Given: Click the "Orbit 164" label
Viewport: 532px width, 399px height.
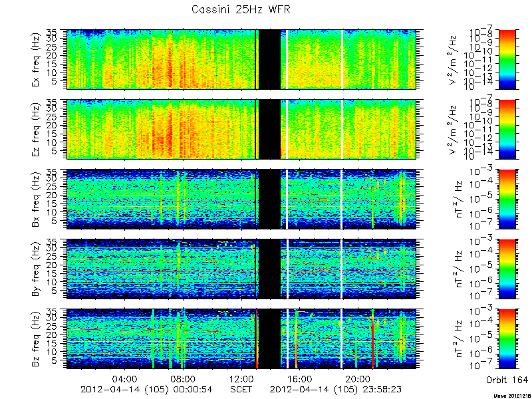Looking at the screenshot, I should pos(507,380).
